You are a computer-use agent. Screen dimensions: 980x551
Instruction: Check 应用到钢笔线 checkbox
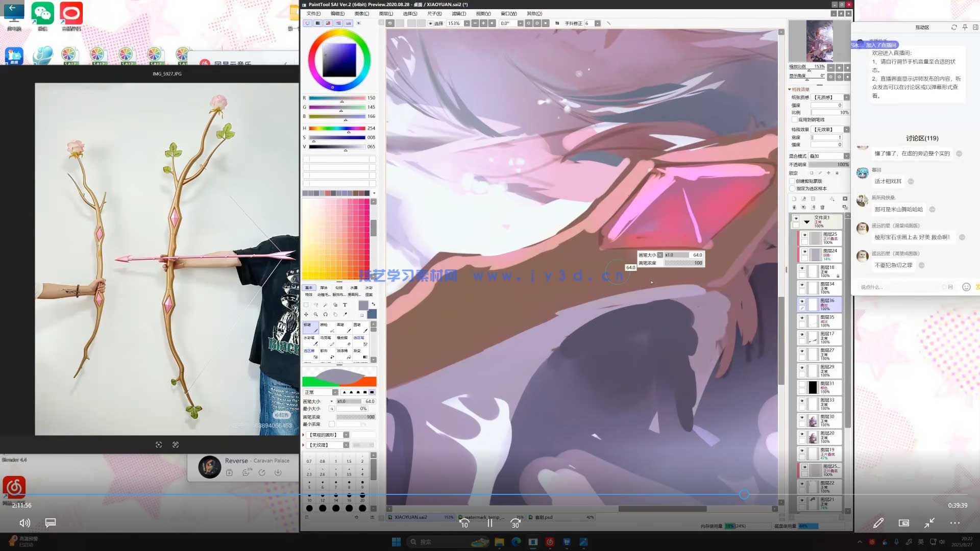[x=795, y=119]
